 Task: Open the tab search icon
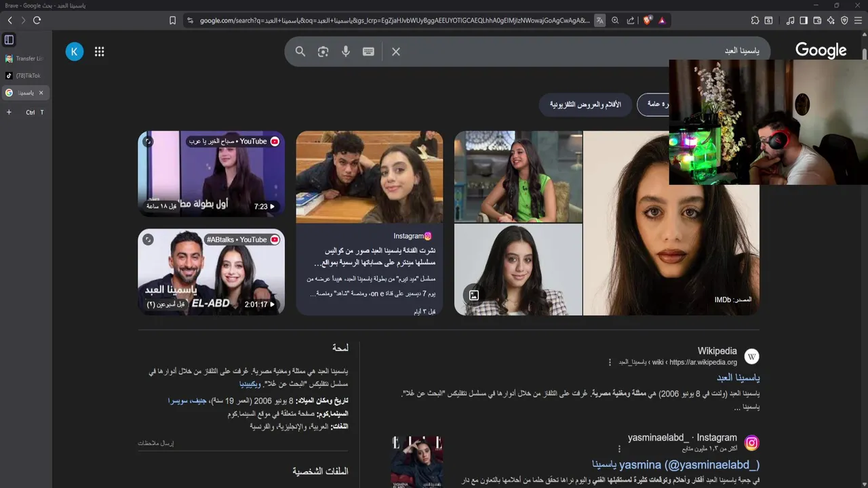(768, 20)
